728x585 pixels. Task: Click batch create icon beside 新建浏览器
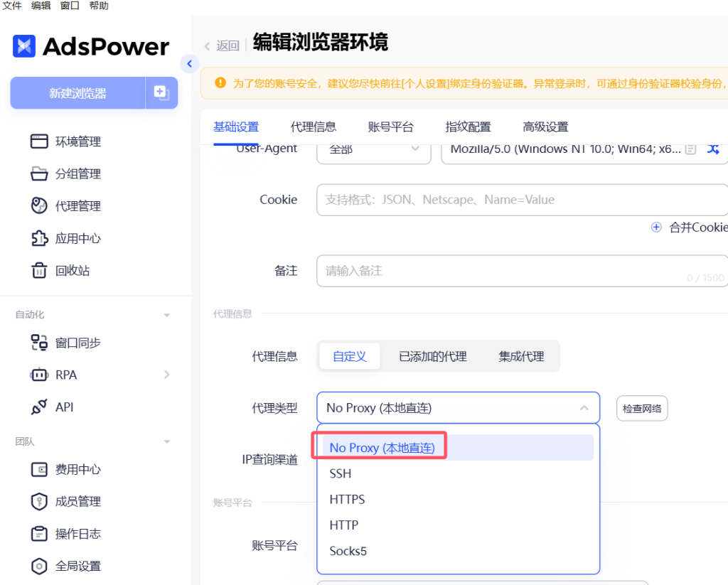(161, 92)
